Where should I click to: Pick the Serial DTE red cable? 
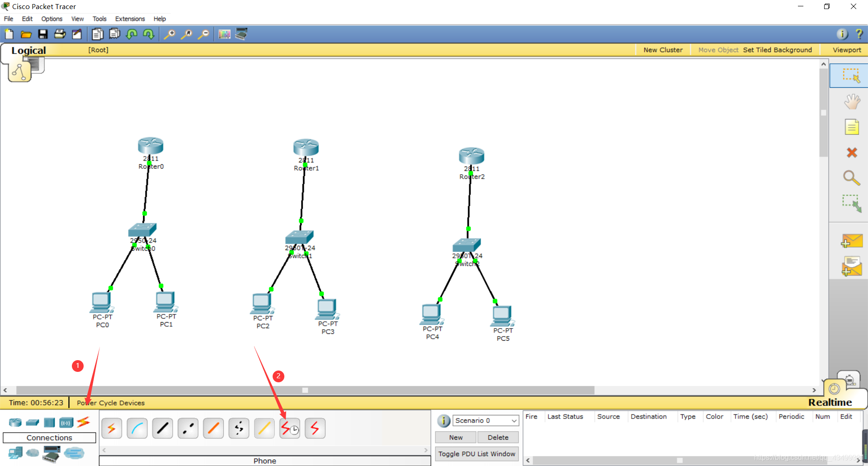pos(315,428)
